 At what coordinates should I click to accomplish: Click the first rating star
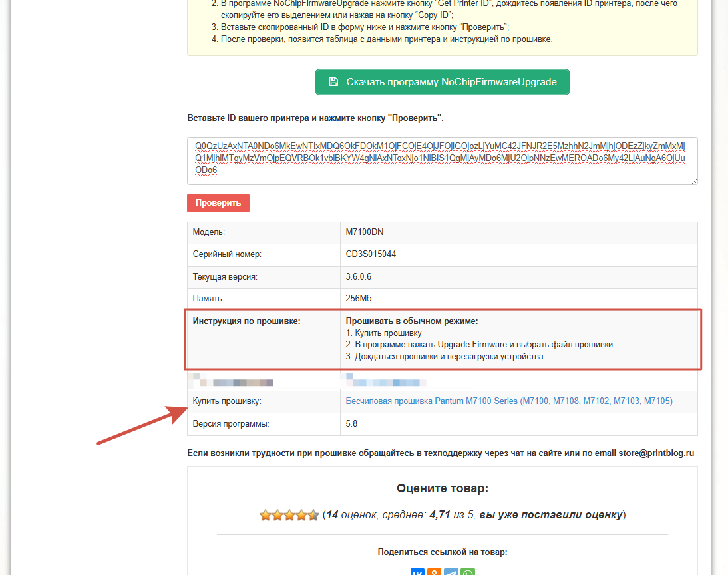(265, 515)
